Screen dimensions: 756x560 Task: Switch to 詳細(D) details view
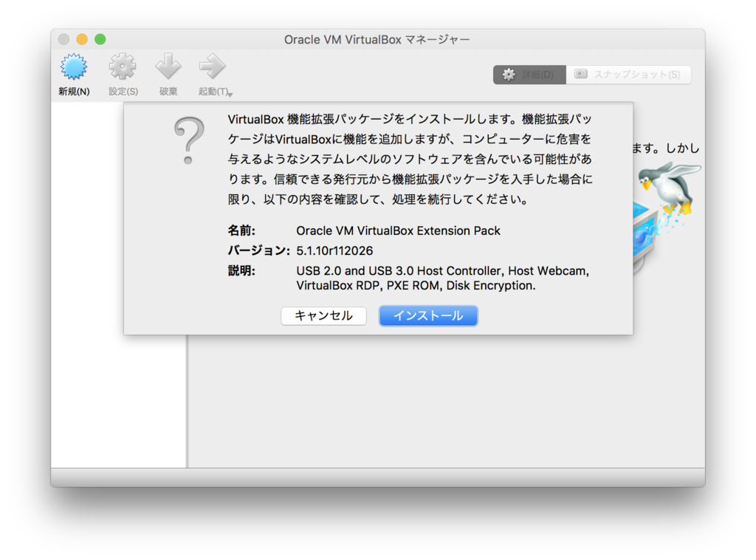(x=529, y=75)
